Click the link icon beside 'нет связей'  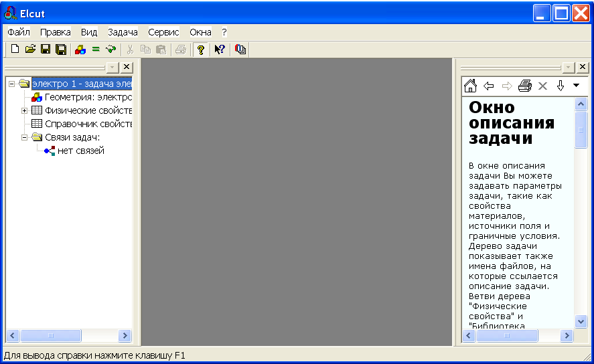coord(50,151)
